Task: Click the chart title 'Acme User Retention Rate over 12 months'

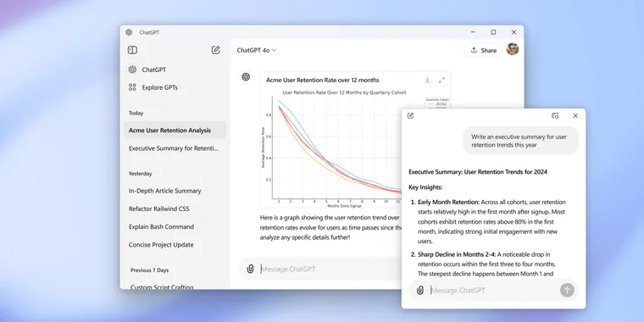Action: click(322, 80)
